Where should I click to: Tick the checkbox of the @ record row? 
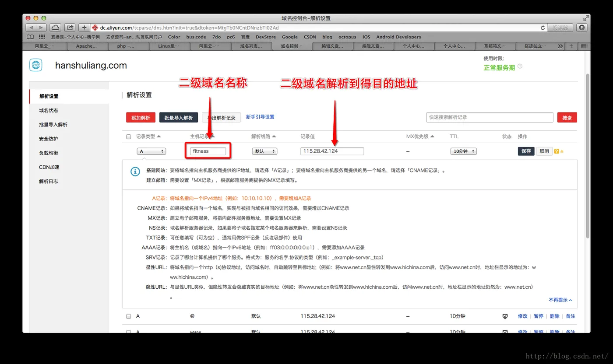129,316
